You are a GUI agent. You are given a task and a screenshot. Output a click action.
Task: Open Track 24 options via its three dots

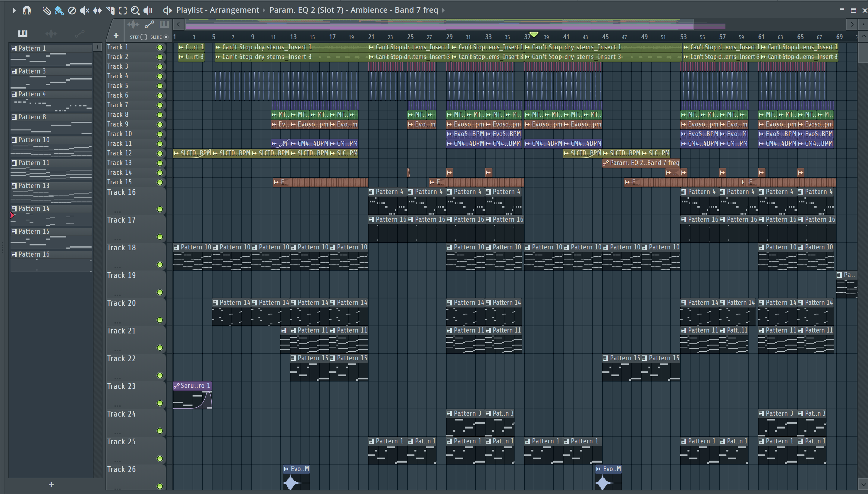pyautogui.click(x=118, y=433)
